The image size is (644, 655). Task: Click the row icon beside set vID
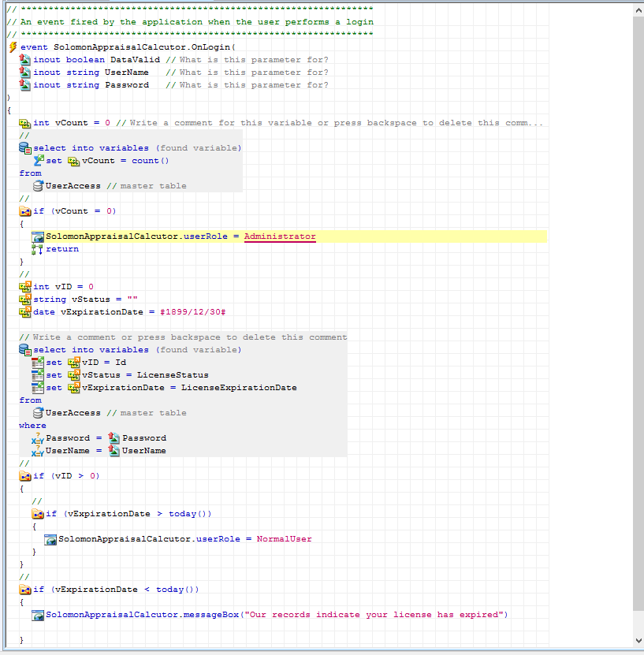pos(38,362)
